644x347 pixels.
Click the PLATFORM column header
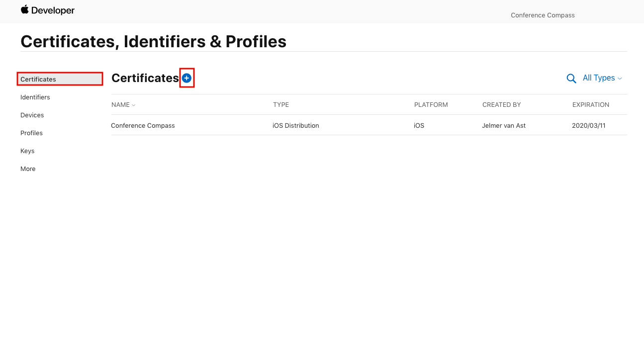[431, 105]
